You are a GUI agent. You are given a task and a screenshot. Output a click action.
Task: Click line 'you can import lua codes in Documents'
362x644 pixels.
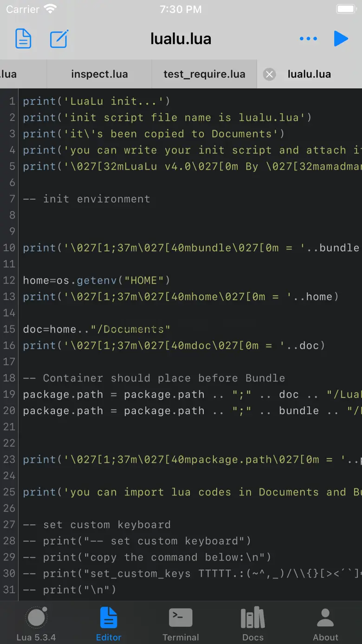[192, 492]
